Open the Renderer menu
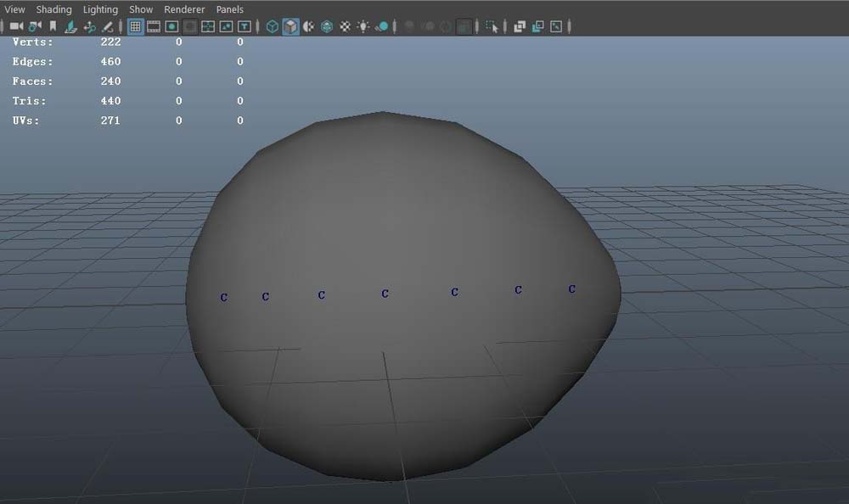849x504 pixels. coord(184,9)
